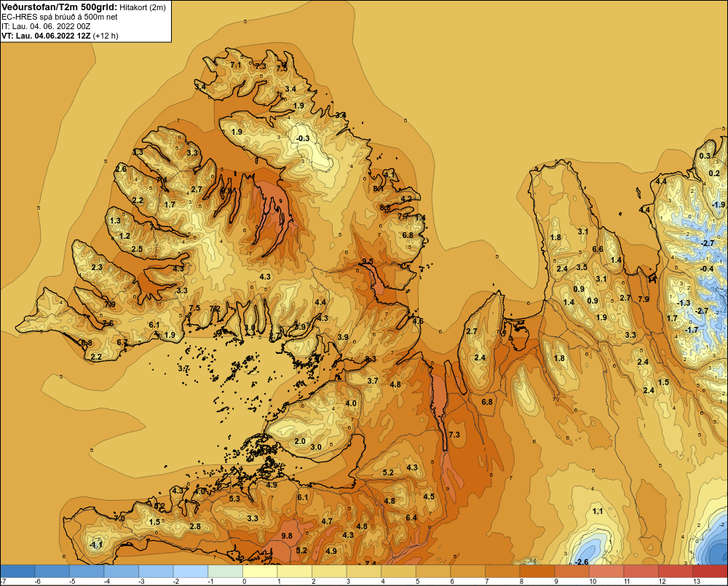
Task: Click the legend swatch between -7 and -6
Action: [17, 571]
